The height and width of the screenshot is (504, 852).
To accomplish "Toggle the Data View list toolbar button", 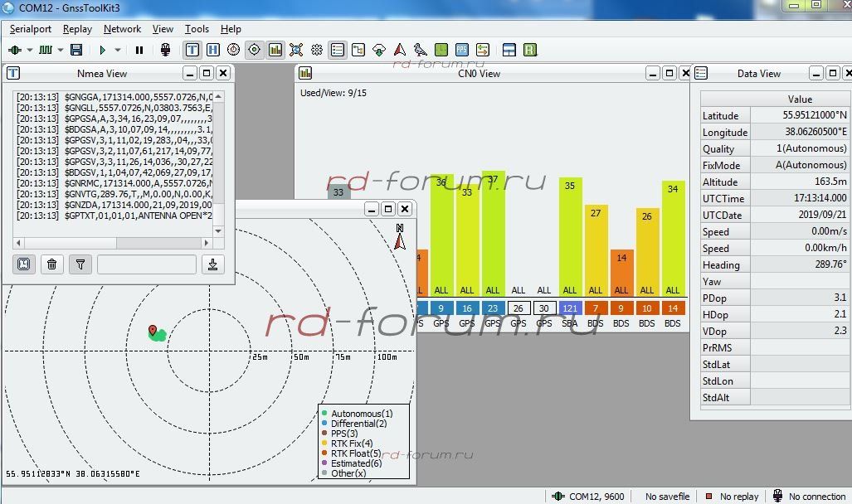I will [x=338, y=50].
